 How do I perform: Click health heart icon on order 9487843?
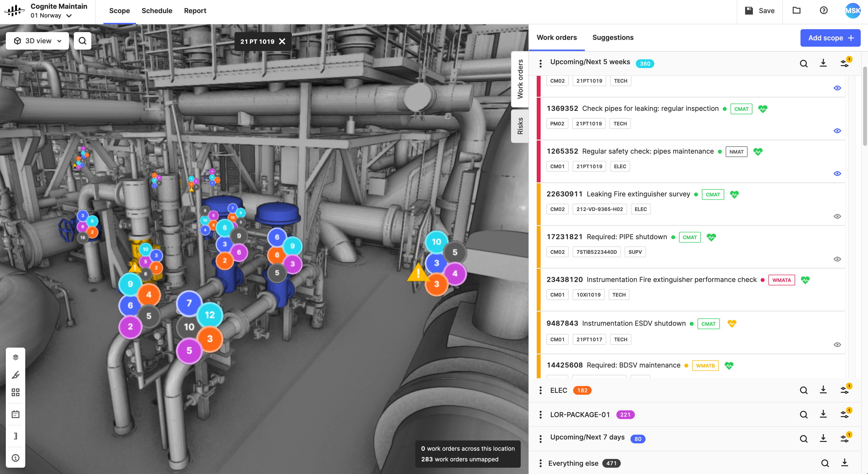click(732, 324)
